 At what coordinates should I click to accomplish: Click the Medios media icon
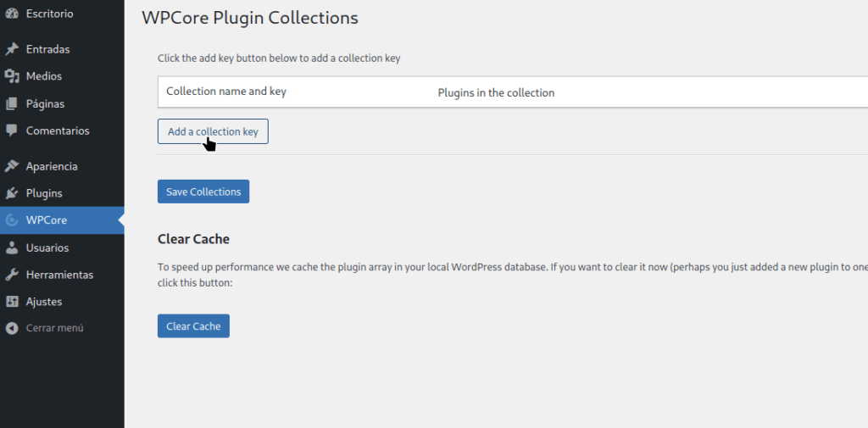click(12, 76)
